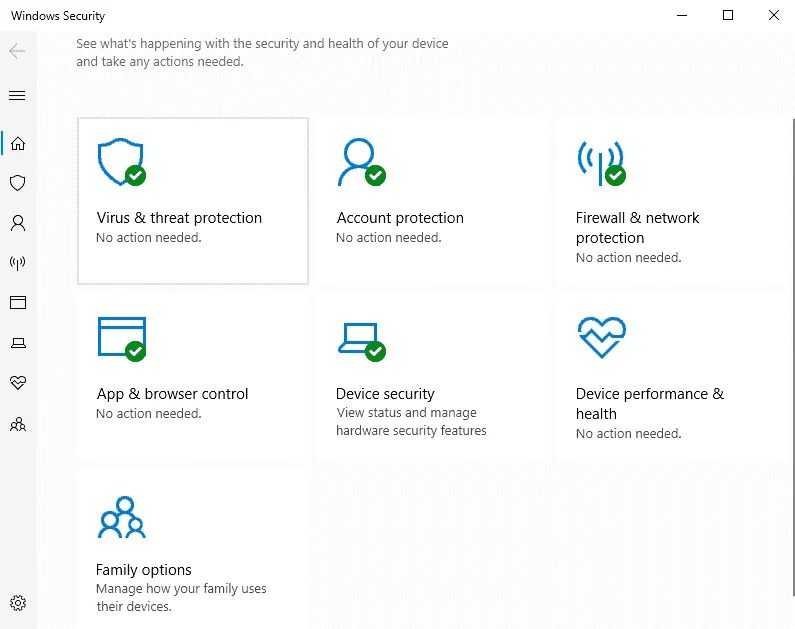
Task: Open the Virus & threat protection heading
Action: coord(179,218)
